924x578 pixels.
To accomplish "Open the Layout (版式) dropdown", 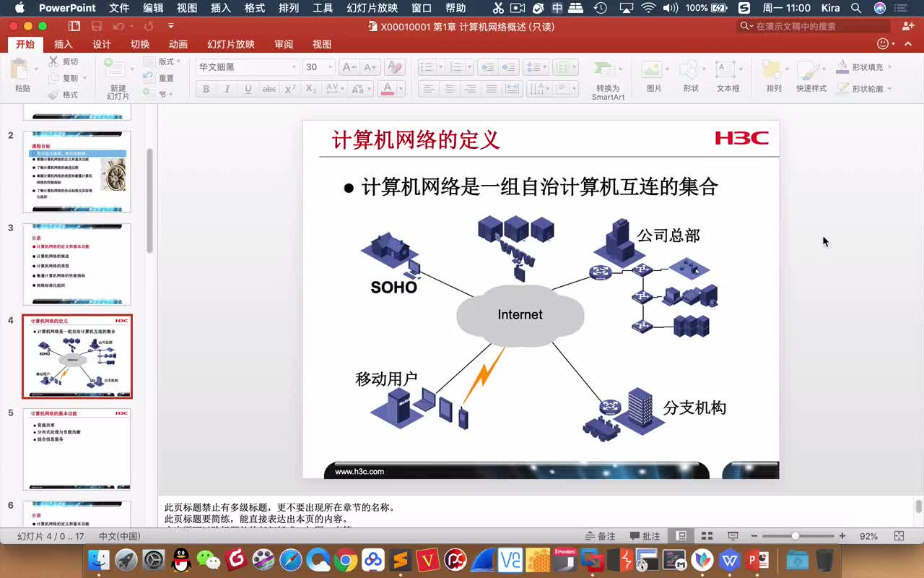I will (162, 62).
